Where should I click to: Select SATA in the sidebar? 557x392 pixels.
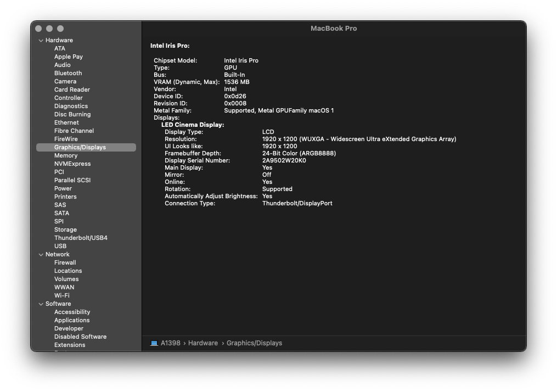tap(62, 213)
